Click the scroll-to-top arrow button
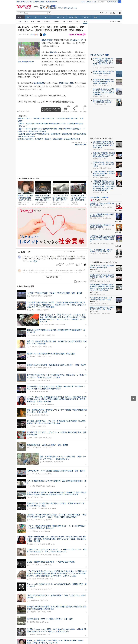This screenshot has height=644, width=138. 133,398
